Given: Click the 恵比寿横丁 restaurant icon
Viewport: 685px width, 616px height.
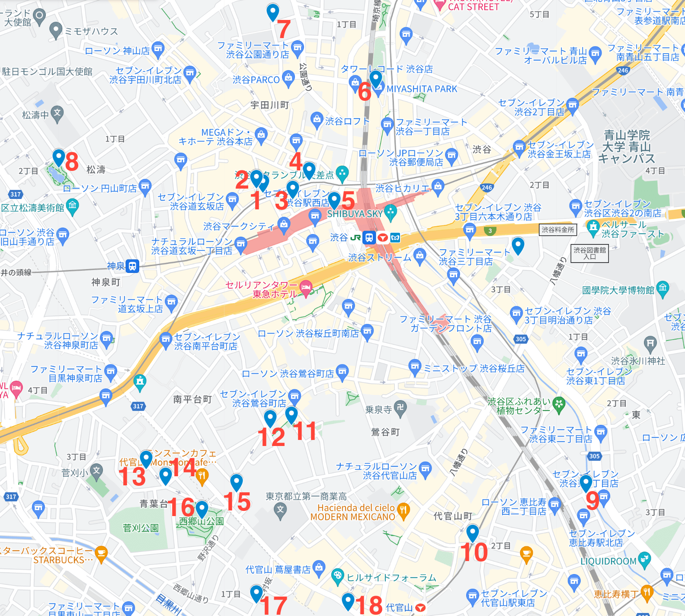Looking at the screenshot, I should pyautogui.click(x=647, y=593).
